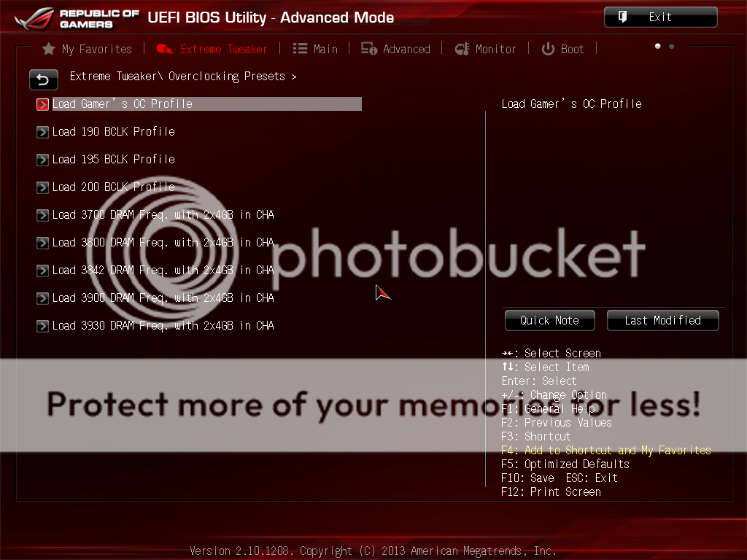The image size is (747, 560).
Task: Open the Main tab
Action: tap(315, 49)
